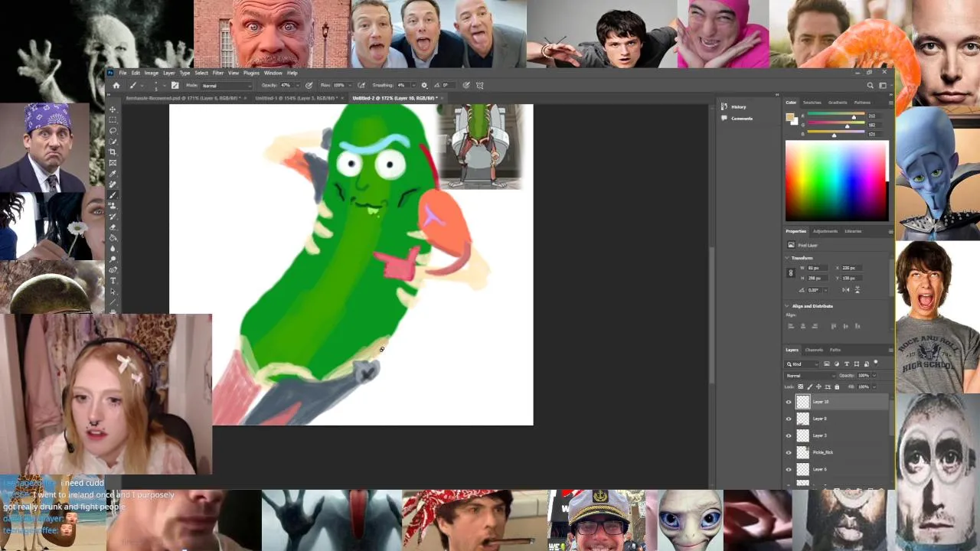This screenshot has height=551, width=980.
Task: Open the Filter menu
Action: click(x=218, y=73)
